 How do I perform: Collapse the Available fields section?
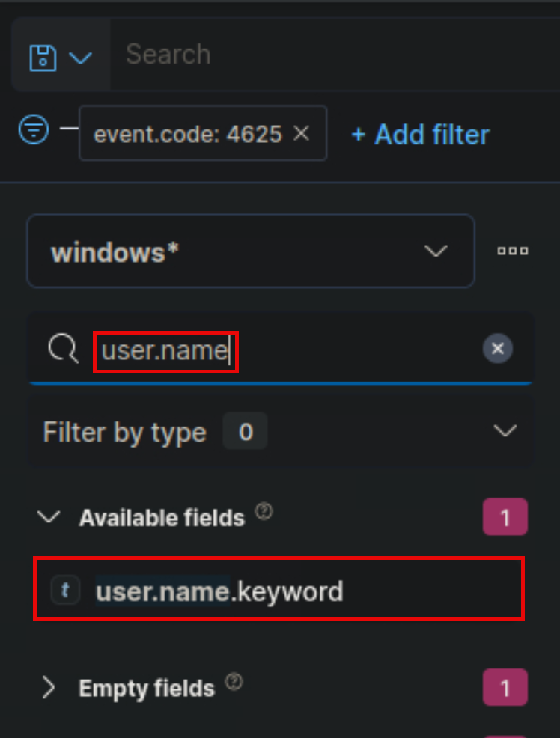[49, 516]
